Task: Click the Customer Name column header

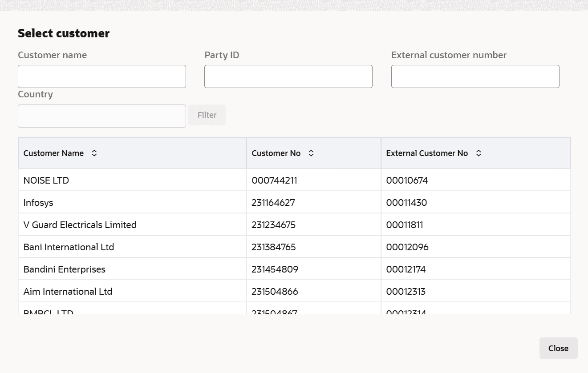Action: tap(53, 153)
